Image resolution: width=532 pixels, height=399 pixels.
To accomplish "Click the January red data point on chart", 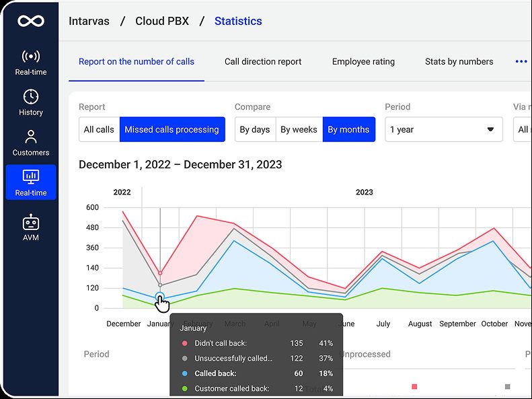I will tap(160, 273).
